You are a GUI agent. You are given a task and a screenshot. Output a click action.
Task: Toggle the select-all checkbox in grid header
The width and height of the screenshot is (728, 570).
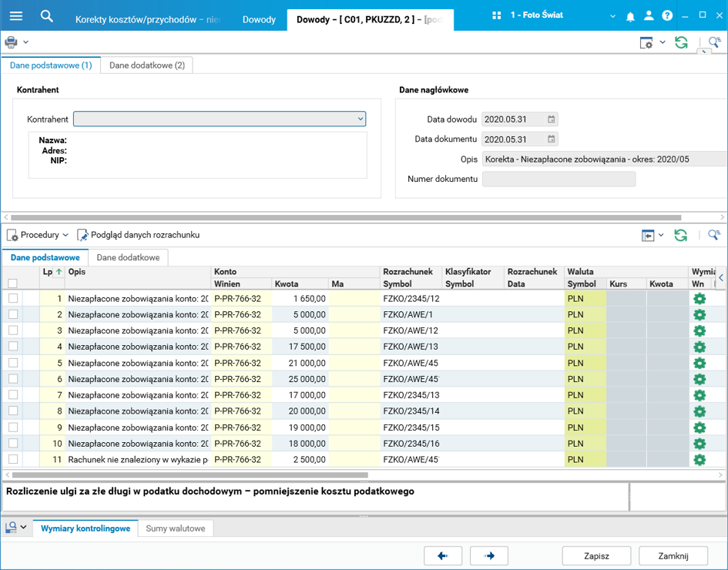pyautogui.click(x=13, y=284)
